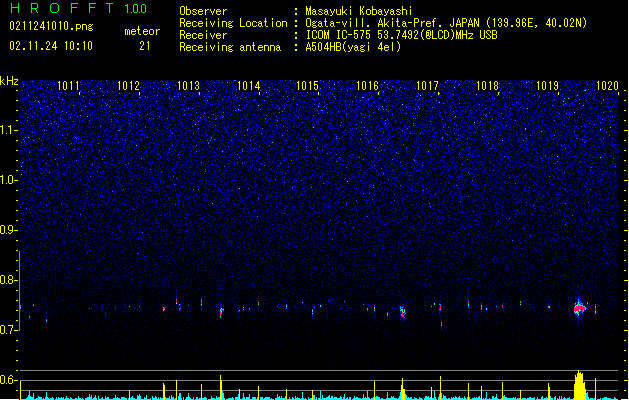The width and height of the screenshot is (629, 400).
Task: Click the 0.7 kHz frequency axis label
Action: pyautogui.click(x=9, y=330)
